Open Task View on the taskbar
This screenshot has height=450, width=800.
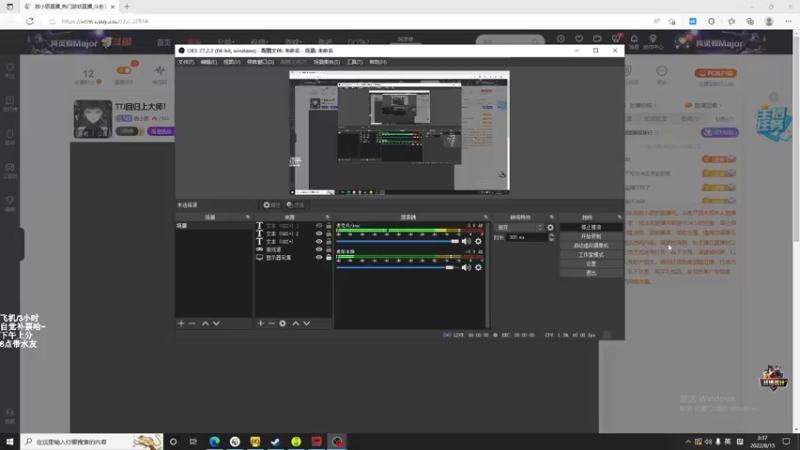click(193, 441)
